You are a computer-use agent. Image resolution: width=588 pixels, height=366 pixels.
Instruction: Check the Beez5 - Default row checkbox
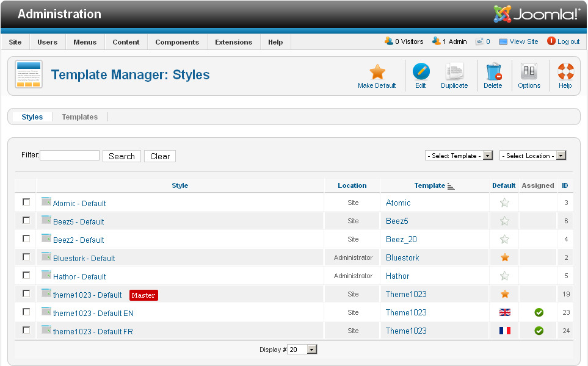tap(26, 220)
